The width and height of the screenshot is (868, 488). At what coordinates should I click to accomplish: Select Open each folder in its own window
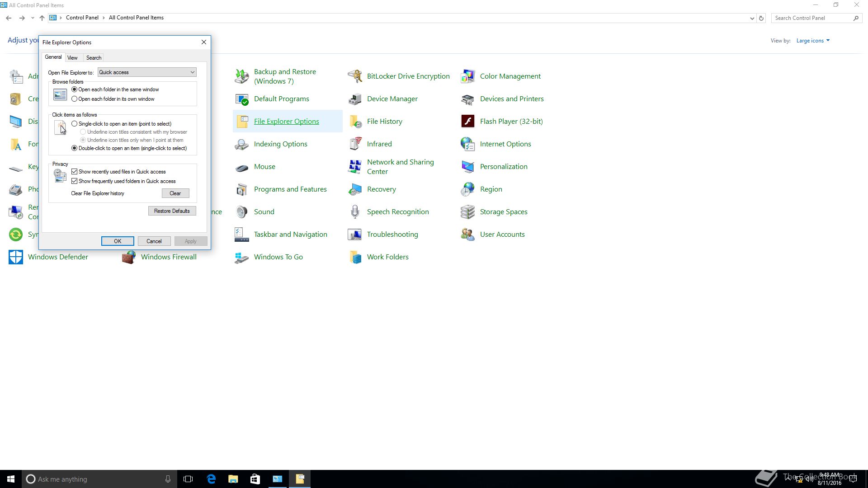(x=75, y=99)
